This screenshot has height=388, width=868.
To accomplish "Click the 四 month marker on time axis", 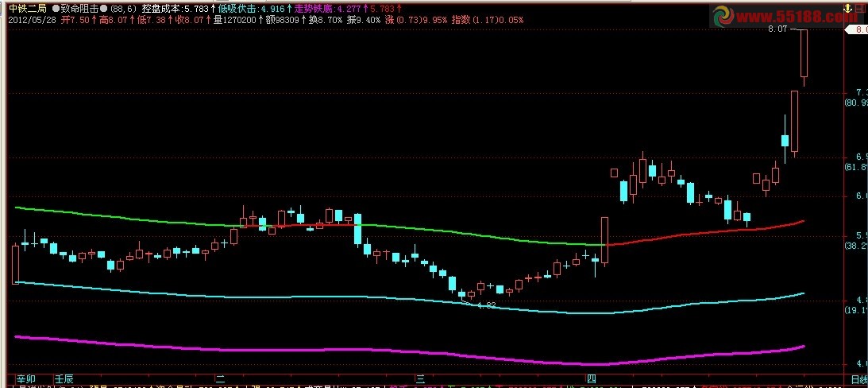I will coord(592,379).
